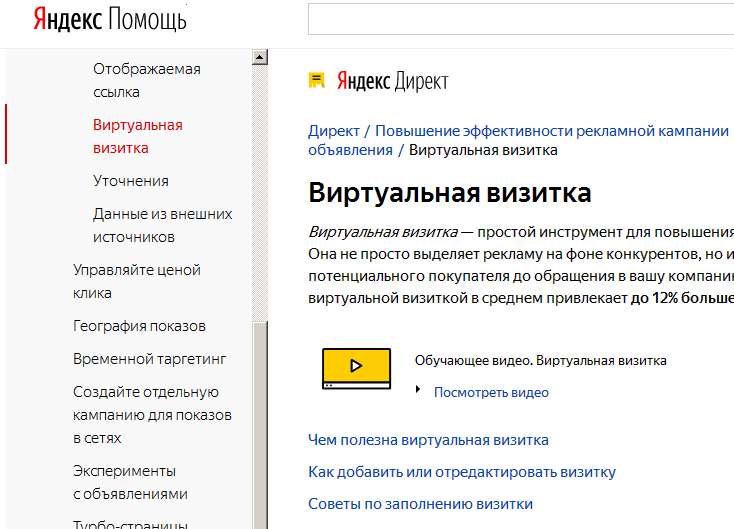
Task: Open the Посмотреть видео link
Action: coord(491,392)
